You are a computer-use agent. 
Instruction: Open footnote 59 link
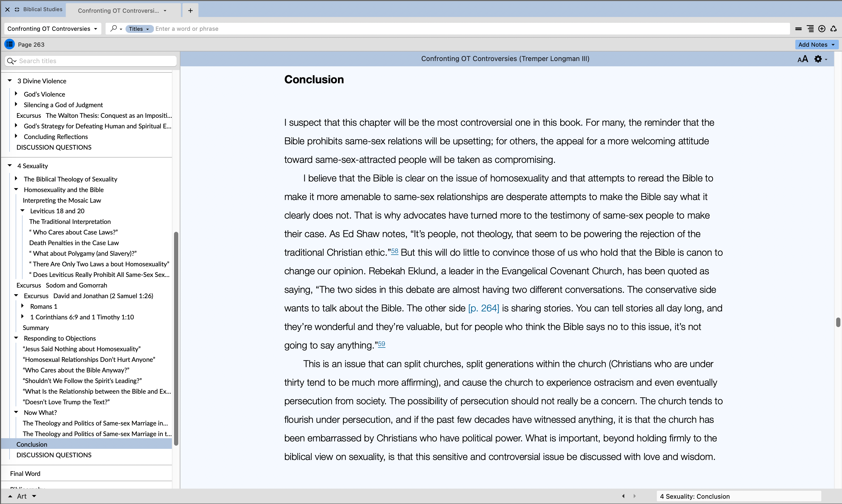point(381,344)
